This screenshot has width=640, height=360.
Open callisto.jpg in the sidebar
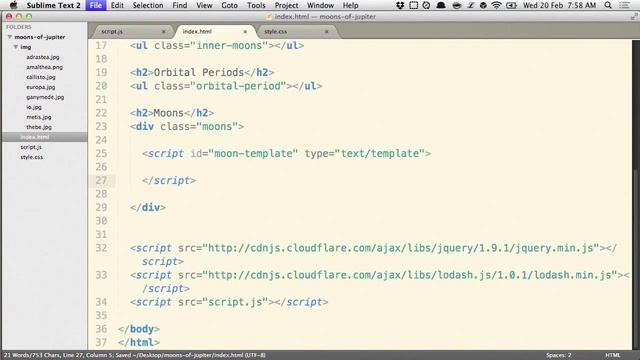pyautogui.click(x=41, y=77)
